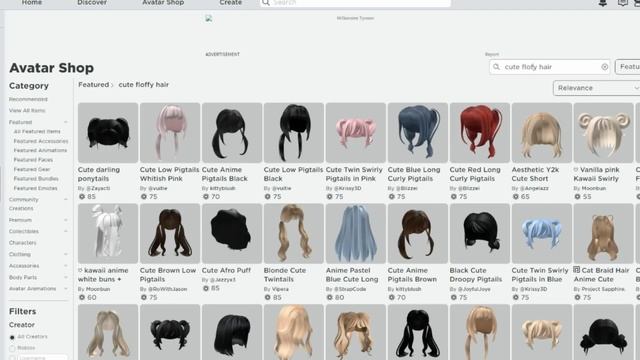Viewport: 640px width, 360px height.
Task: Open Cute Blue Long Curly Pigtails thumbnail
Action: 418,133
